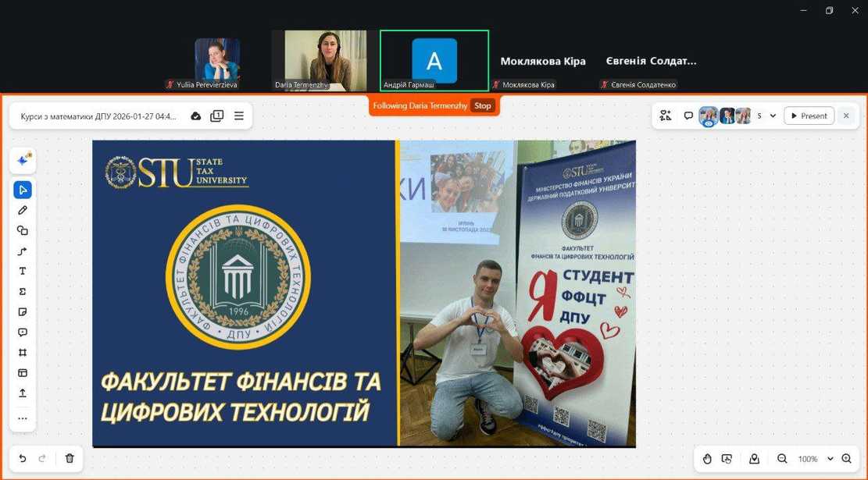Select the arrow selection tool
868x480 pixels.
(22, 189)
